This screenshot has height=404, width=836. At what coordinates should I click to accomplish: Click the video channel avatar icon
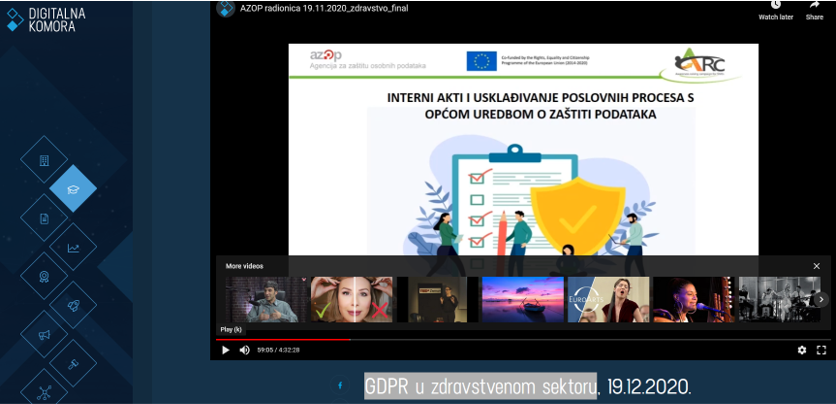click(226, 8)
